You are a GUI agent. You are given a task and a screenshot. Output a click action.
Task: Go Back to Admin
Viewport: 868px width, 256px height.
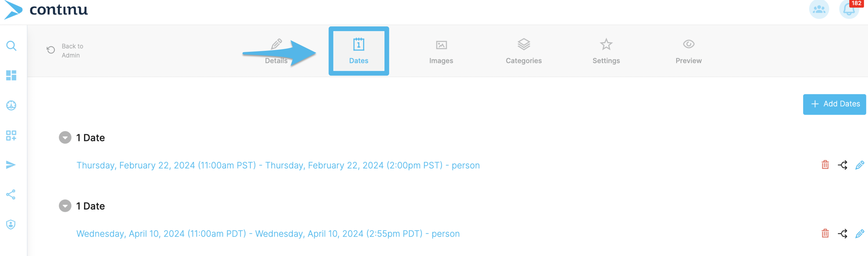point(65,50)
